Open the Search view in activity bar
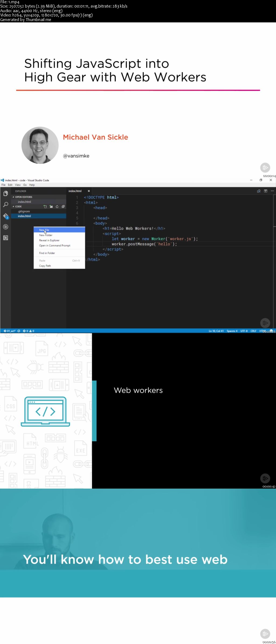Screen dimensions: 276x644 [5, 205]
